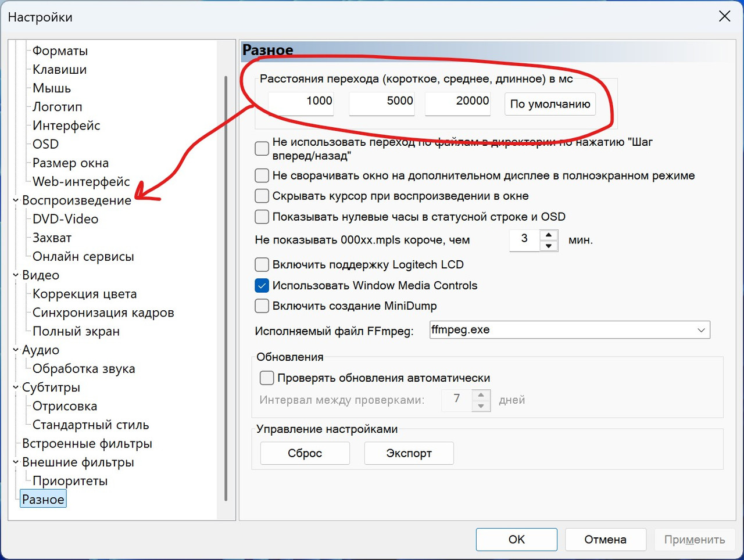Image resolution: width=744 pixels, height=560 pixels.
Task: Enable Скрывать курсор при воспроизведении в окне
Action: point(262,196)
